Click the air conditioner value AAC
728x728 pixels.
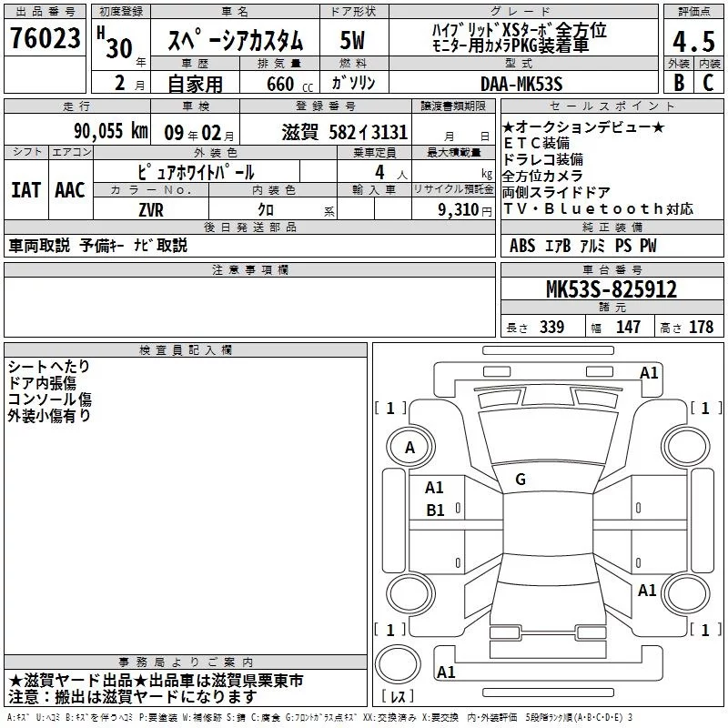pyautogui.click(x=70, y=190)
